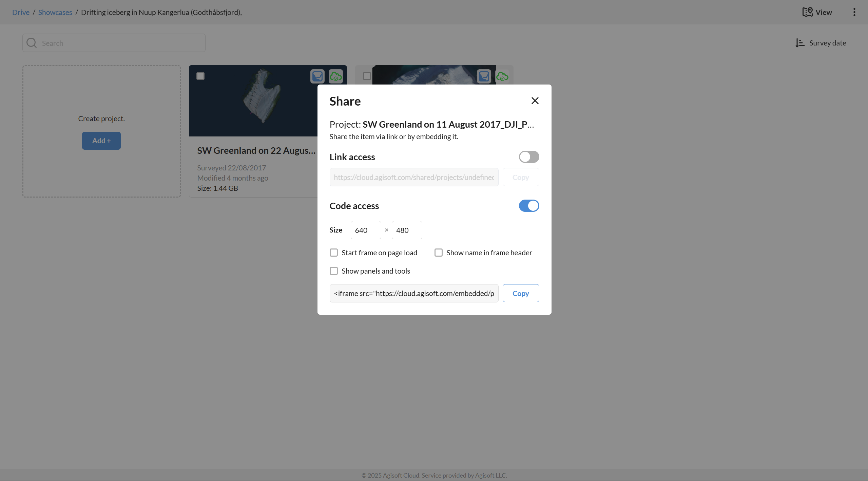Image resolution: width=868 pixels, height=481 pixels.
Task: Check Show name in frame header
Action: pyautogui.click(x=439, y=253)
